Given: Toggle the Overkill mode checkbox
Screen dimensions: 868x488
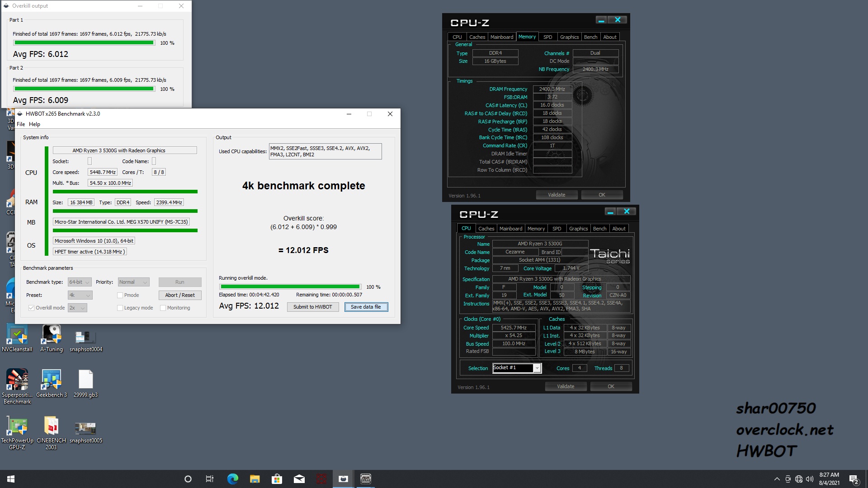Looking at the screenshot, I should (x=31, y=308).
